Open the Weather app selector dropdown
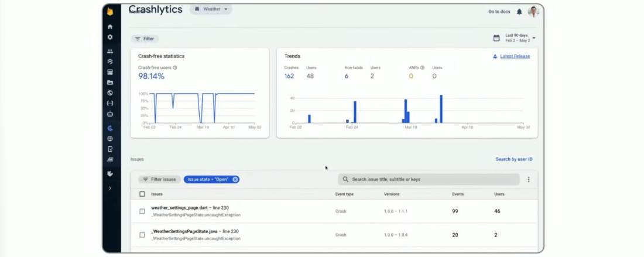 click(x=211, y=9)
